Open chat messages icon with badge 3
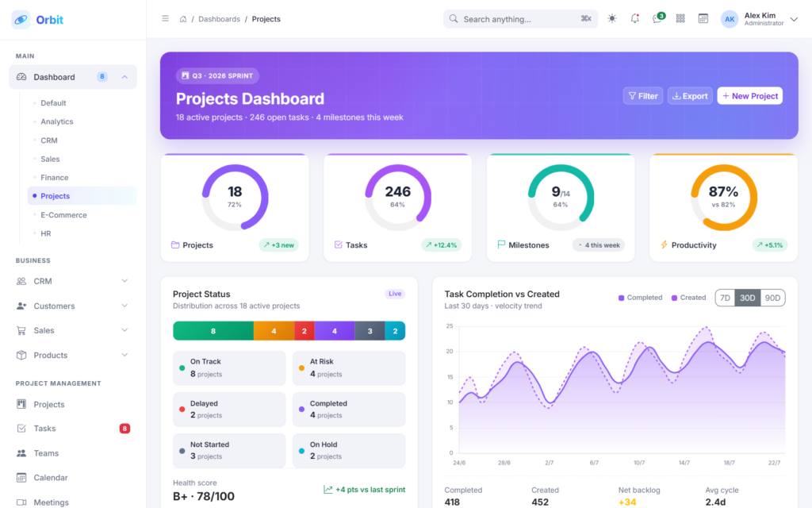 click(657, 18)
